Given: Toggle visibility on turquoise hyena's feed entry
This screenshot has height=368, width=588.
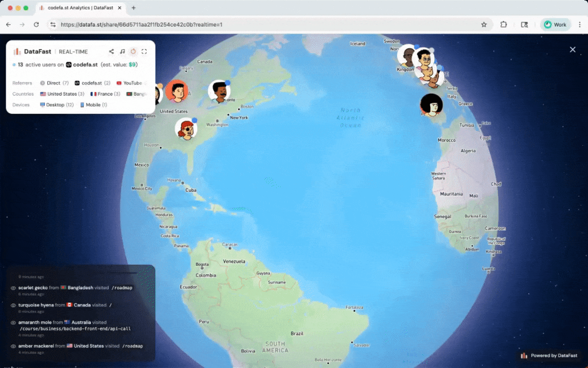Looking at the screenshot, I should tap(13, 305).
